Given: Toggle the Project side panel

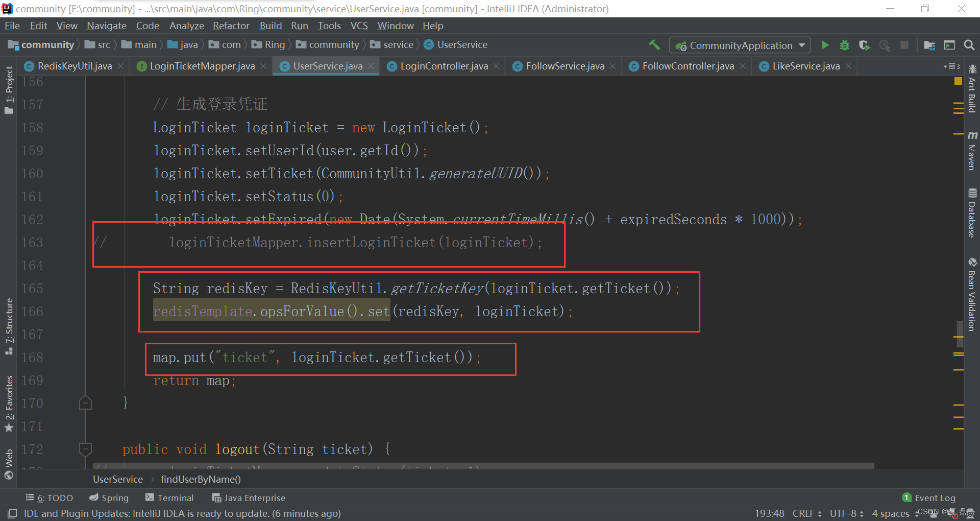Looking at the screenshot, I should (9, 90).
